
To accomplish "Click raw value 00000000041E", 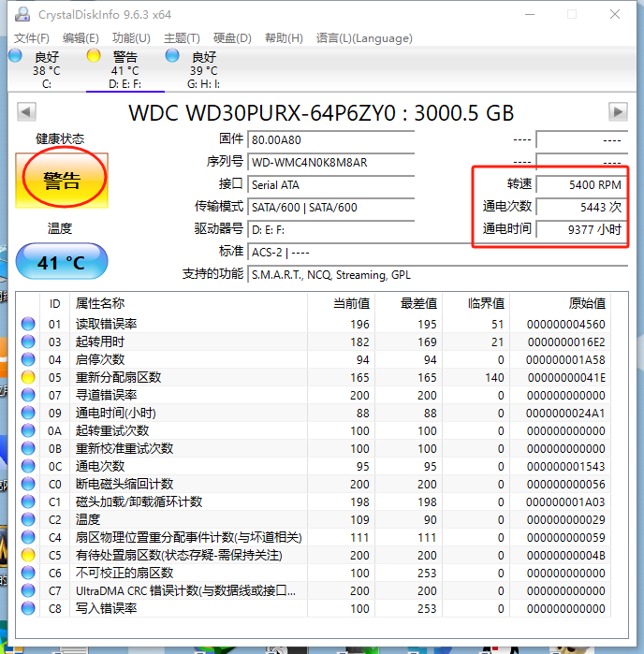I will coord(566,377).
